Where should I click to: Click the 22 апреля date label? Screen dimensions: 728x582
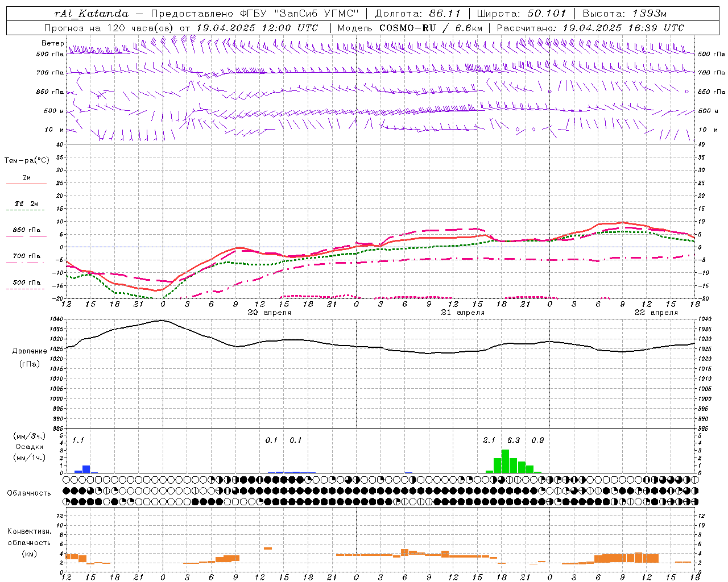656,312
